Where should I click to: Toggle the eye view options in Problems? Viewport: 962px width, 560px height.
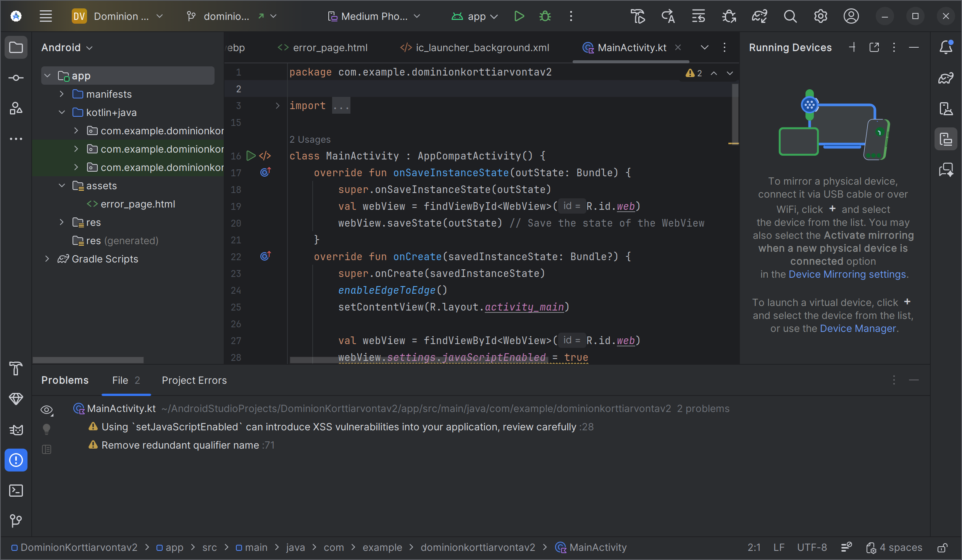[x=47, y=410]
